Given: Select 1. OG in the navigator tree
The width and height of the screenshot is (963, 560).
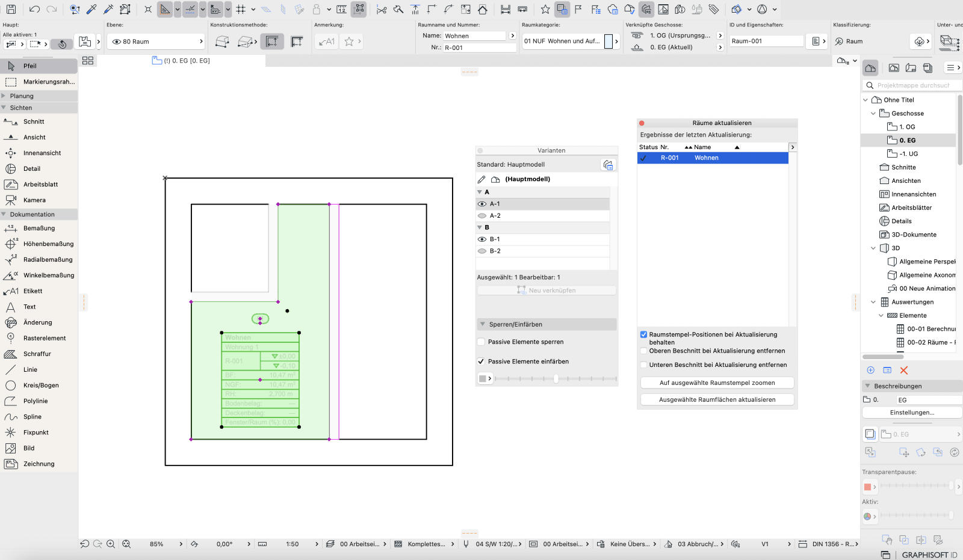Looking at the screenshot, I should click(x=907, y=127).
